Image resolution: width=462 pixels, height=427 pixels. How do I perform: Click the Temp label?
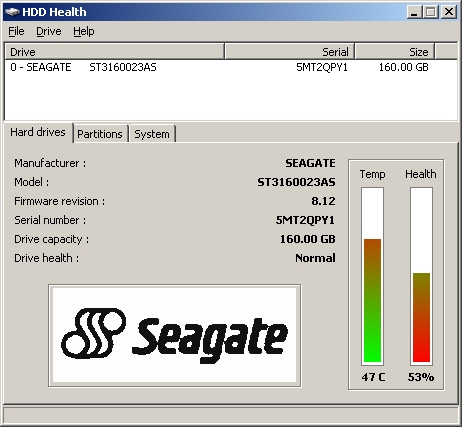372,174
